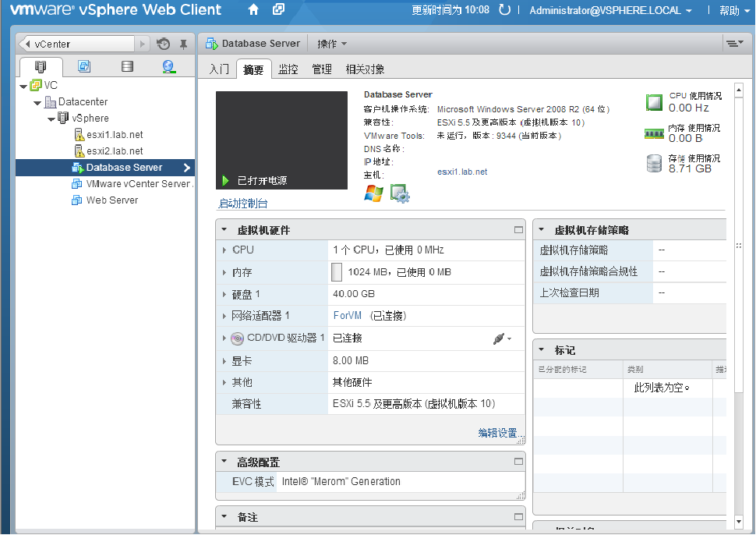Screen dimensions: 756x535
Task: Switch to the 监控 monitor tab
Action: point(288,69)
